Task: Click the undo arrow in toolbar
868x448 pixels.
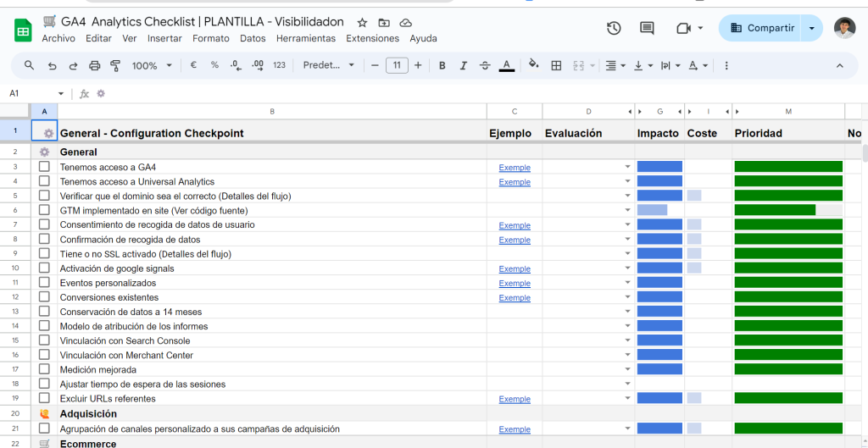Action: pyautogui.click(x=53, y=65)
